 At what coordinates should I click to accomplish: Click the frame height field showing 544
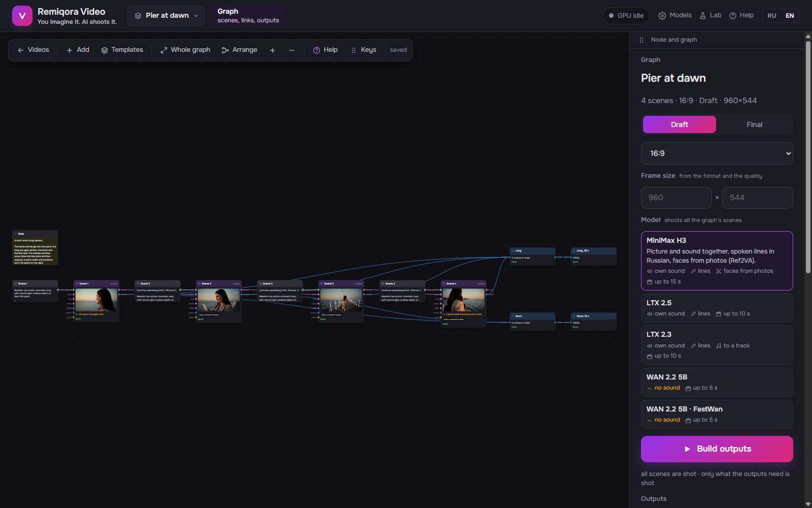pyautogui.click(x=758, y=198)
